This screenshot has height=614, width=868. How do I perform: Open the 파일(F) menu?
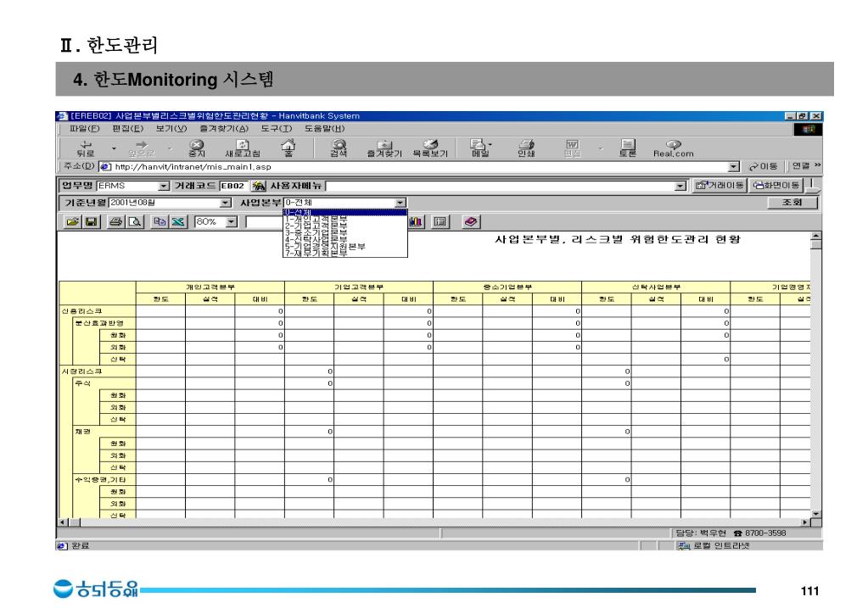click(84, 128)
